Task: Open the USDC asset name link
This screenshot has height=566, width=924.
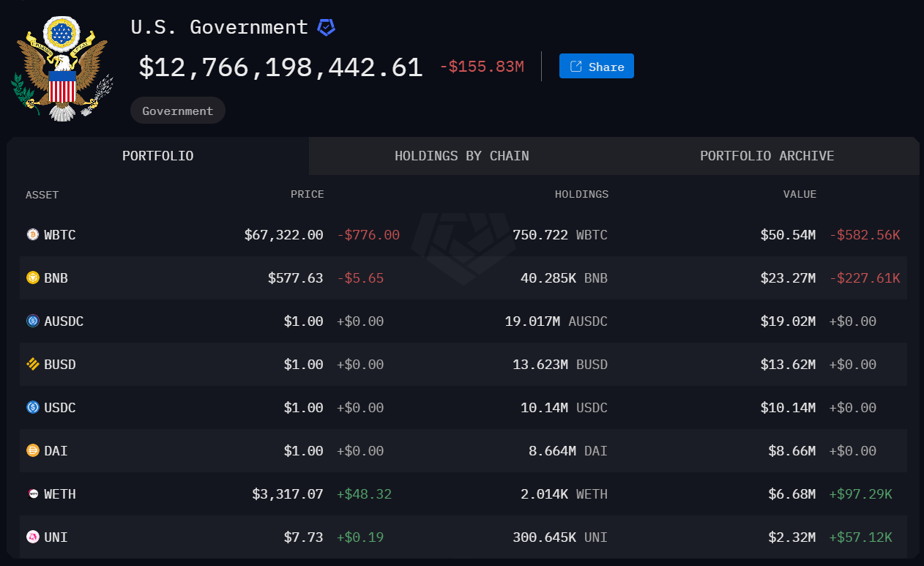Action: click(60, 408)
